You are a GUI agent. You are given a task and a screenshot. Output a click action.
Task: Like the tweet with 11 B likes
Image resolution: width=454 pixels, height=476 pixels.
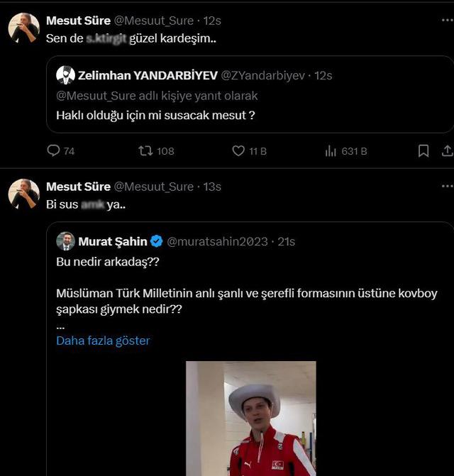point(239,150)
